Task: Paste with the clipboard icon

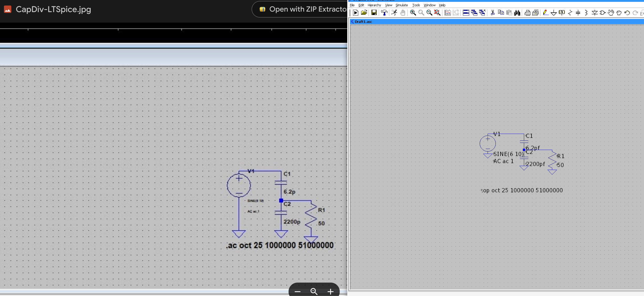Action: [509, 13]
